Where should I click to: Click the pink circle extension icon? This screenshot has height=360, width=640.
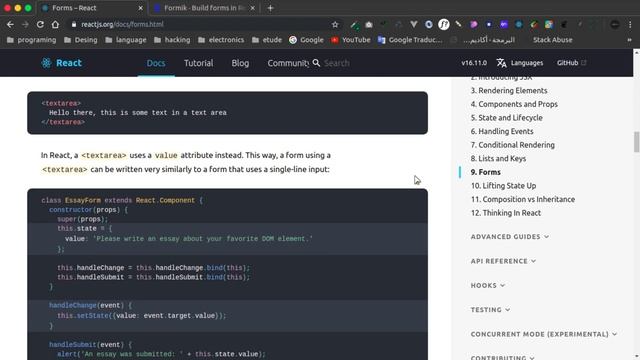coord(473,24)
